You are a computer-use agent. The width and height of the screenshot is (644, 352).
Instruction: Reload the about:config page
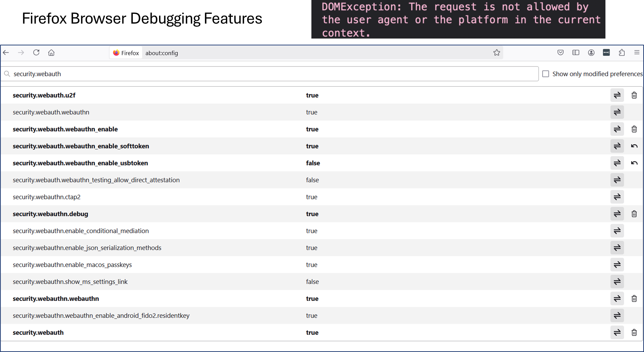36,53
